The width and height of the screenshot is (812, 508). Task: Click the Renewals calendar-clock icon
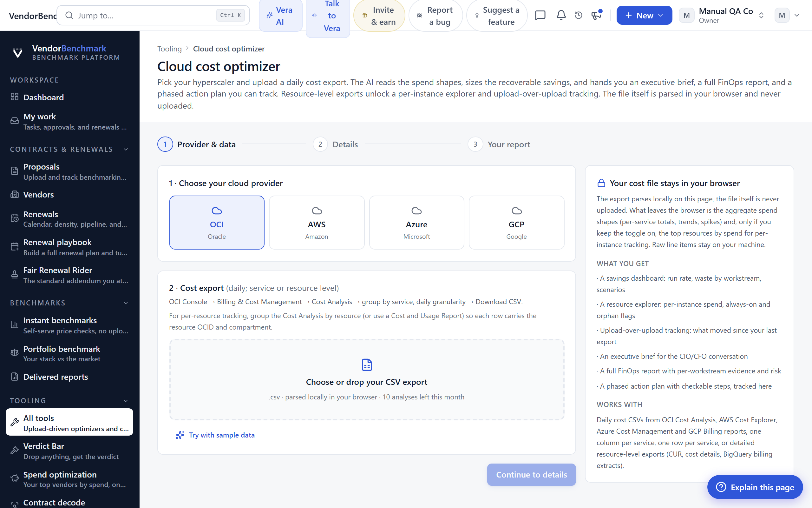coord(14,218)
